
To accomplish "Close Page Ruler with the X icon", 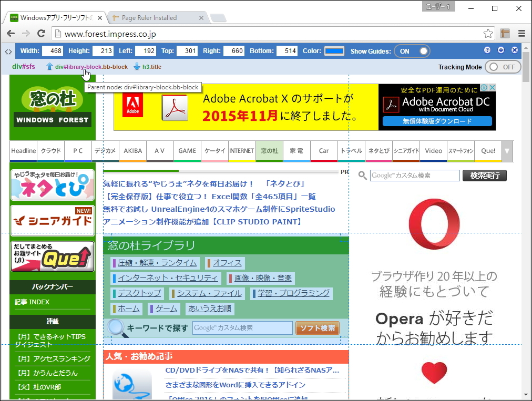I will (514, 51).
